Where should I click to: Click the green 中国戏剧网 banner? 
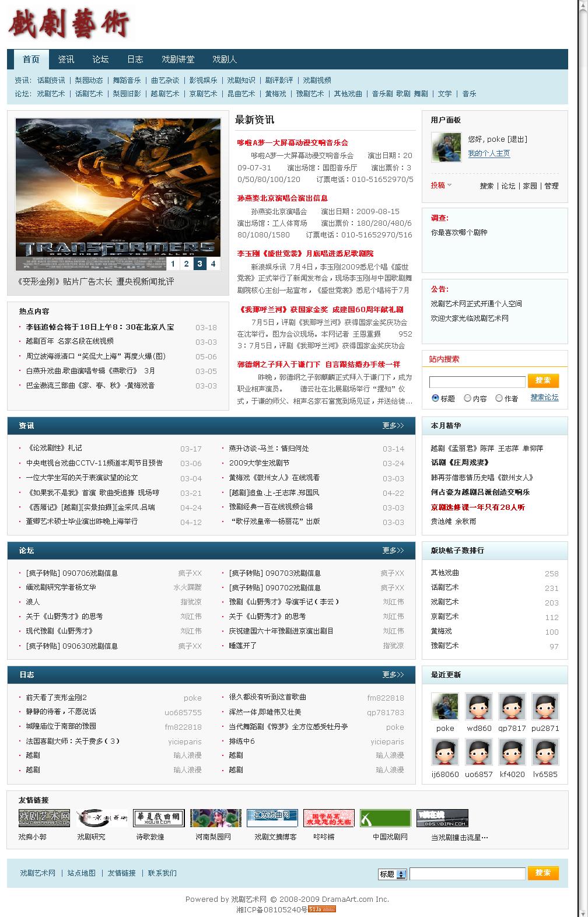386,818
